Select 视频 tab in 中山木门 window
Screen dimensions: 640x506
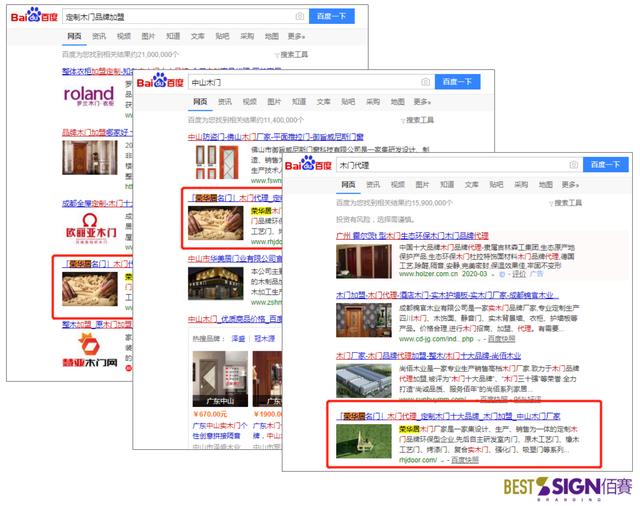(x=249, y=102)
